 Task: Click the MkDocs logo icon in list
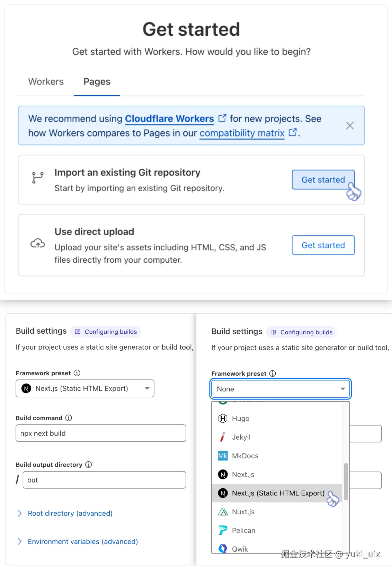point(223,456)
